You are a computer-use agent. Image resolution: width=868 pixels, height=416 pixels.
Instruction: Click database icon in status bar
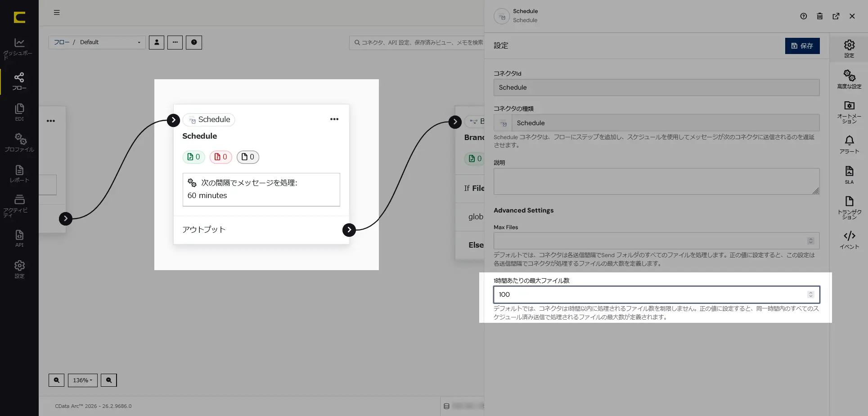(x=446, y=406)
